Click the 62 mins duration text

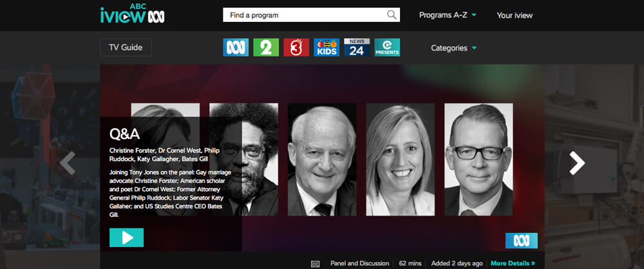tap(410, 263)
